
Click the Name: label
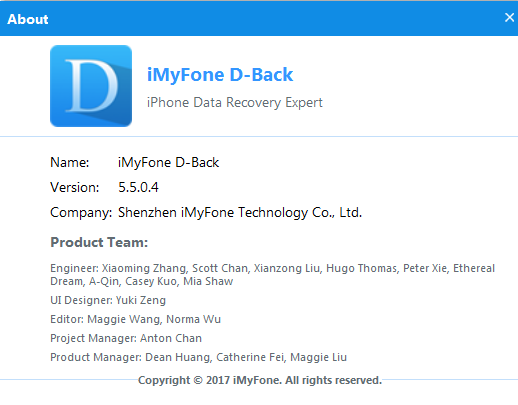click(x=70, y=163)
